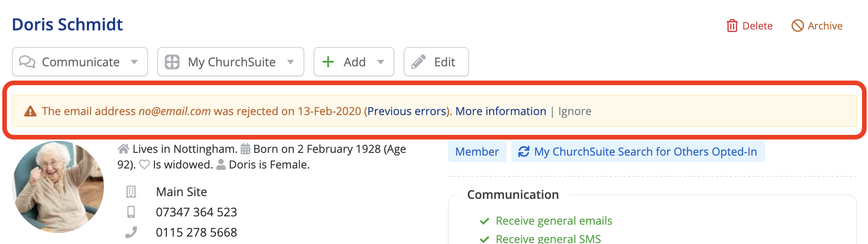Click Doris Schmidt's profile photo
The image size is (868, 244).
[58, 187]
